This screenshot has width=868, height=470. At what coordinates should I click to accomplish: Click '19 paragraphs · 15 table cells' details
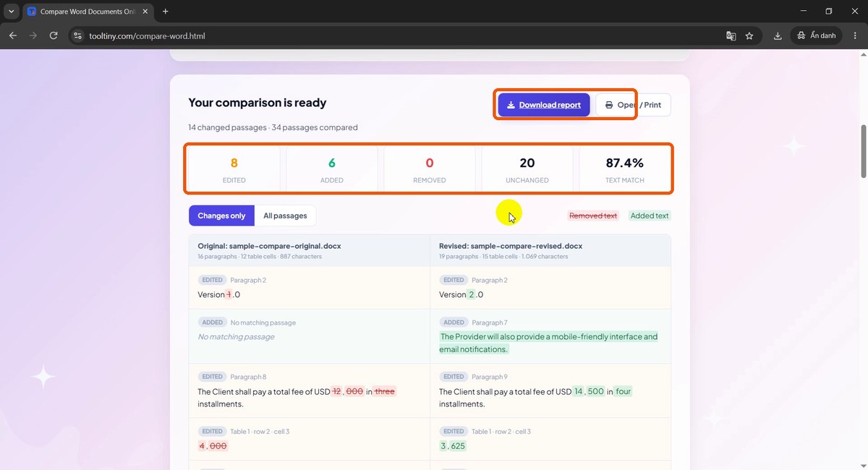(x=503, y=257)
